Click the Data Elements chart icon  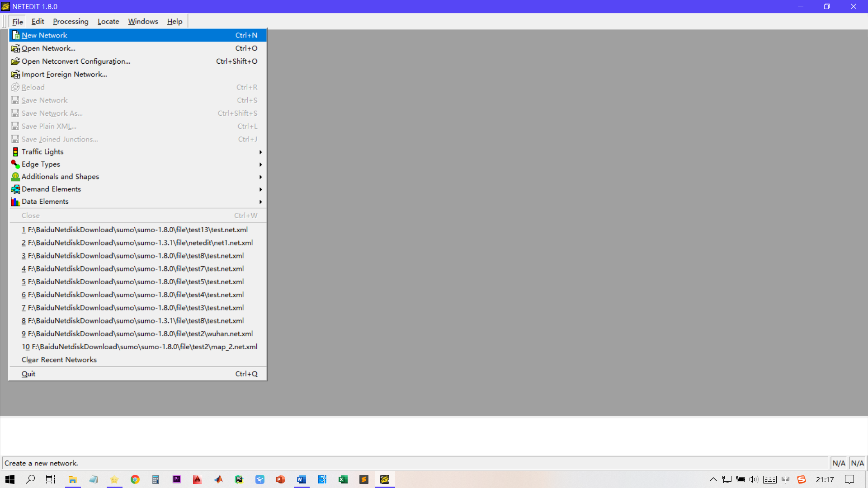(x=15, y=202)
